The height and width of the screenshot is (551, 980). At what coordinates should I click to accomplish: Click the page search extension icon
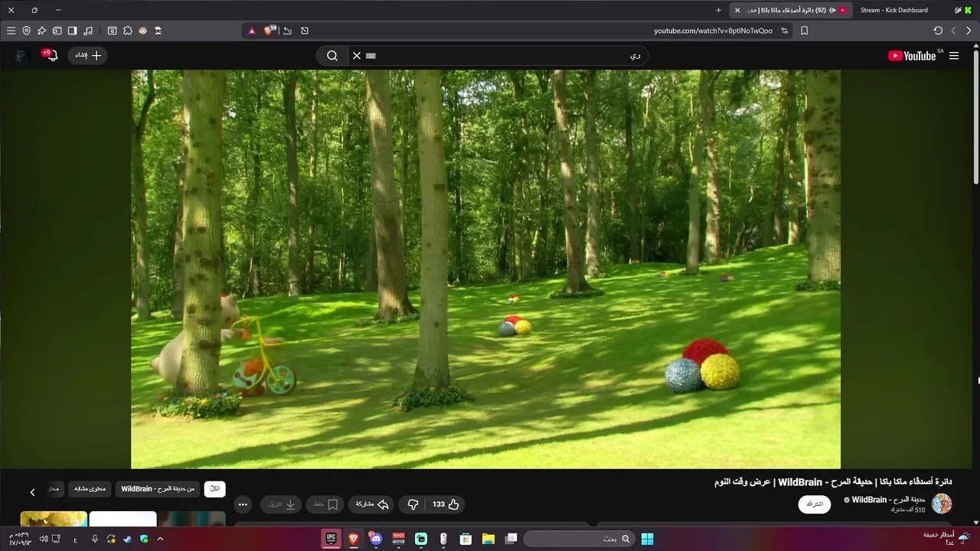coord(112,31)
